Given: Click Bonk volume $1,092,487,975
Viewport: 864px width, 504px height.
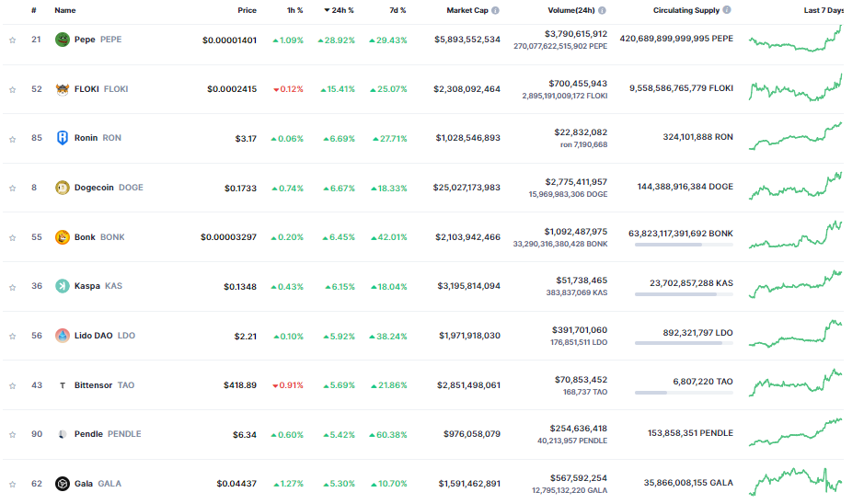Looking at the screenshot, I should [576, 232].
